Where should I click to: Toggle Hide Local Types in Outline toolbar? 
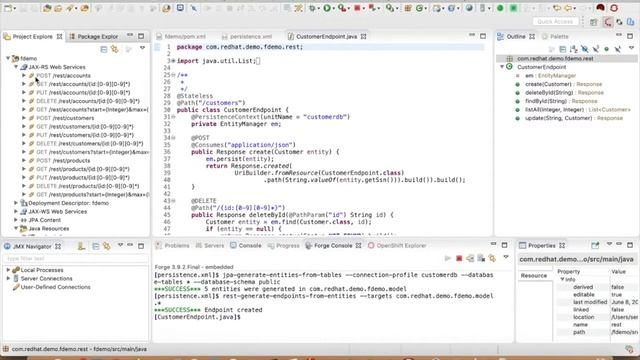click(618, 49)
